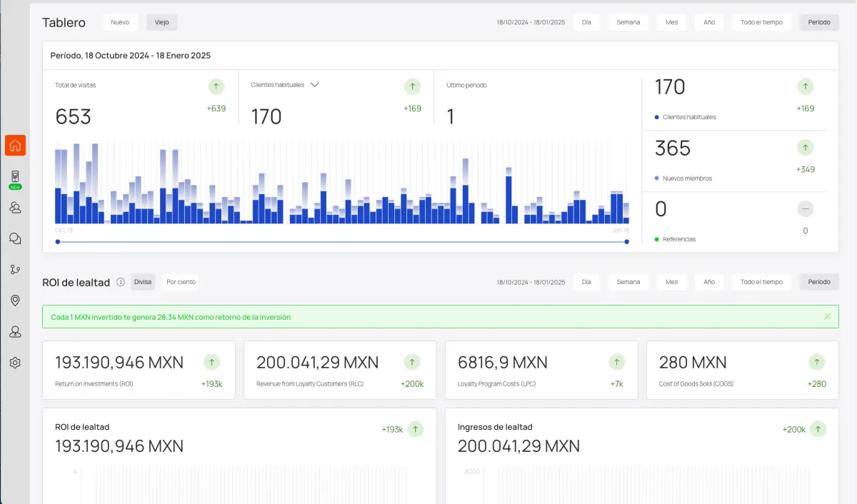The height and width of the screenshot is (504, 857).
Task: Toggle ROI display to Por ciento
Action: point(181,282)
